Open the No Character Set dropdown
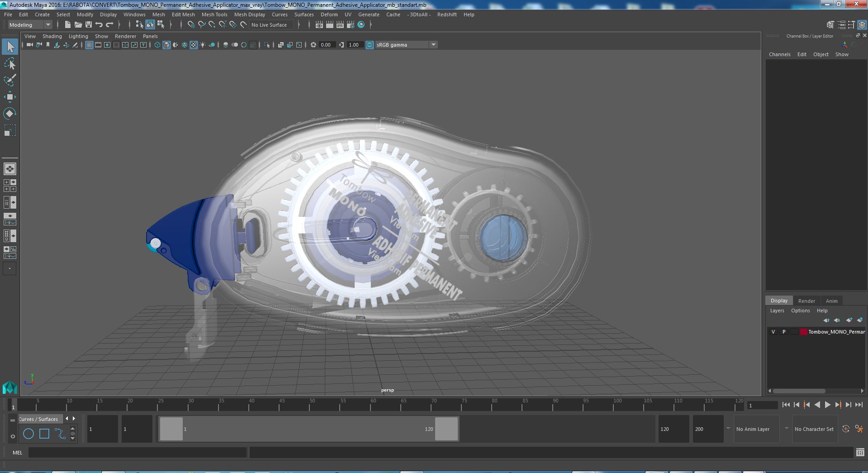The image size is (868, 473). [x=814, y=429]
